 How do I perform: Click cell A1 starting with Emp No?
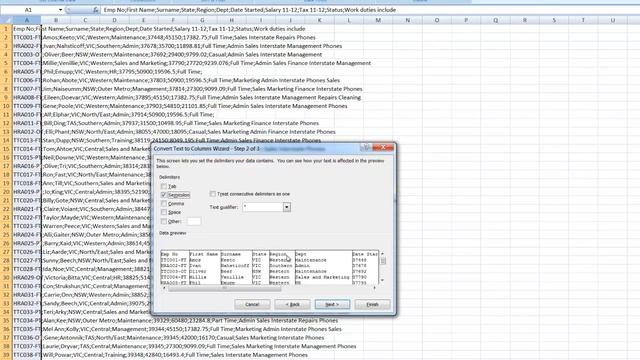coord(27,29)
